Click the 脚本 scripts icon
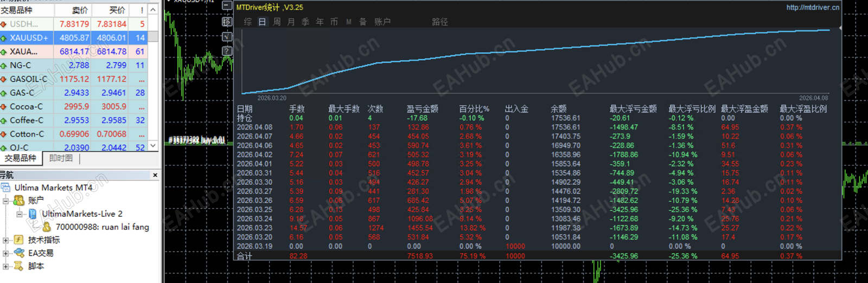 (x=19, y=266)
